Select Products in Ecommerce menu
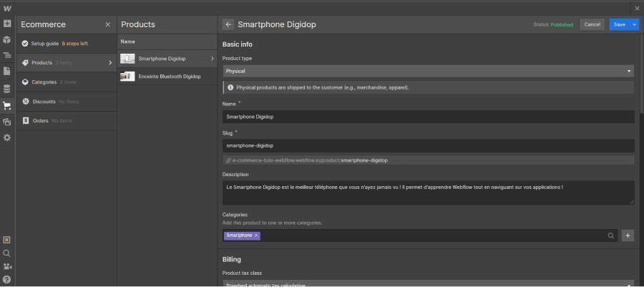Viewport: 644px width, 287px height. [67, 63]
